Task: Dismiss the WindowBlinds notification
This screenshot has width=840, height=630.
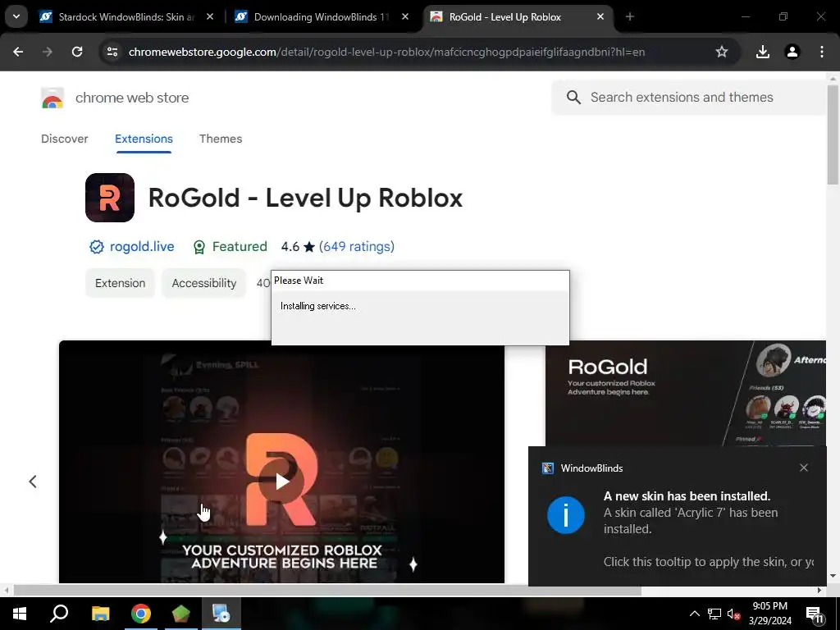Action: (804, 468)
